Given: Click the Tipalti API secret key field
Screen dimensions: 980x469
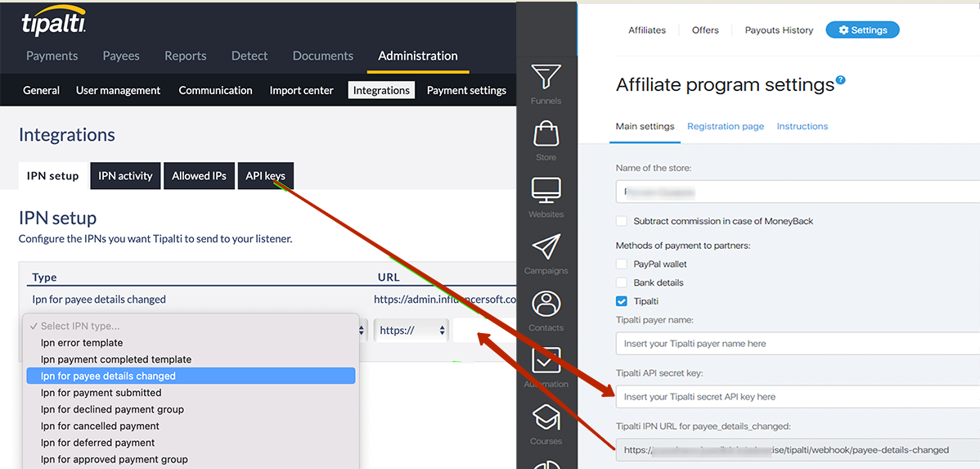Looking at the screenshot, I should pyautogui.click(x=798, y=396).
